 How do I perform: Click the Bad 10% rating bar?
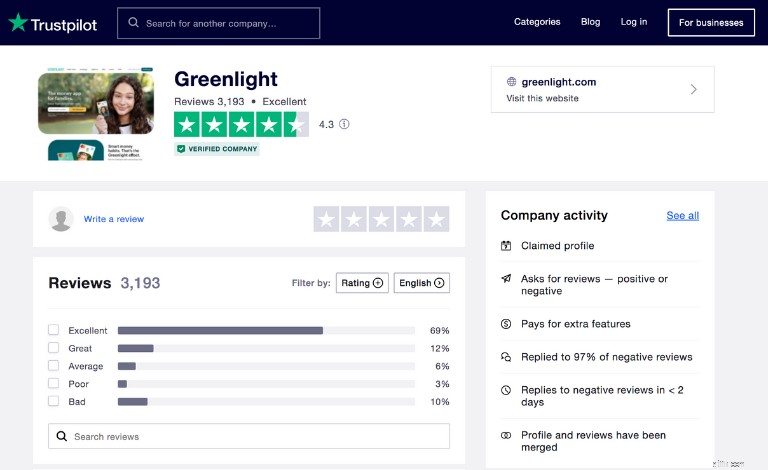[266, 401]
